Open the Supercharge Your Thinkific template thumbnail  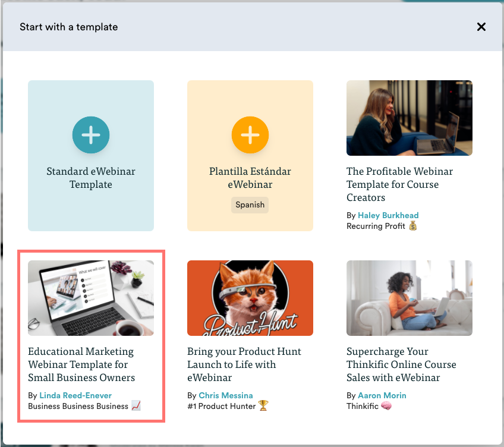pyautogui.click(x=409, y=298)
